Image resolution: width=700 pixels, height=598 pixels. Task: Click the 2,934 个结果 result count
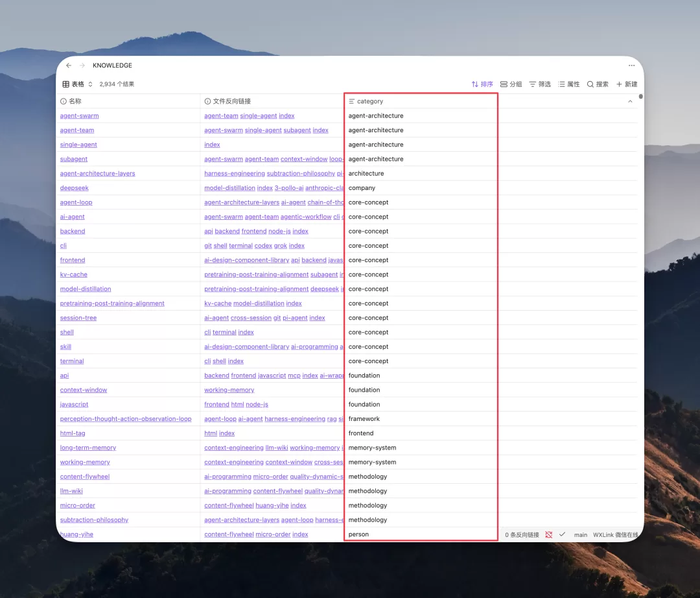pyautogui.click(x=117, y=84)
